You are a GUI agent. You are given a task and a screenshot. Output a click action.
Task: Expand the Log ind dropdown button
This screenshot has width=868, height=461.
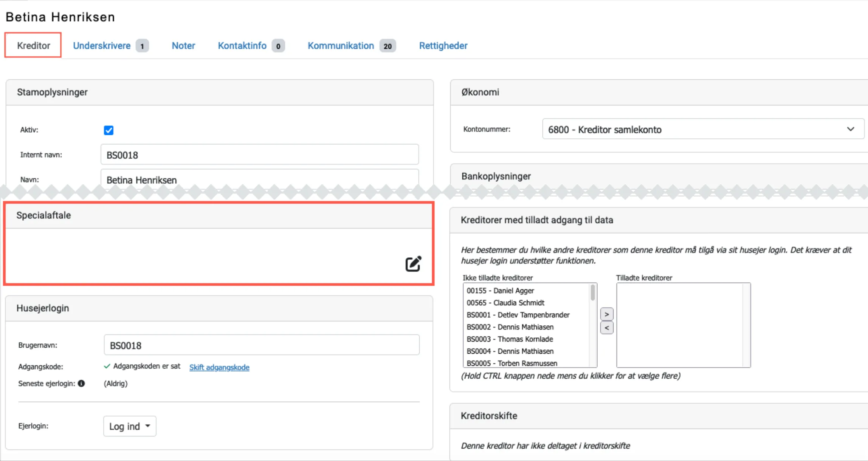click(130, 426)
